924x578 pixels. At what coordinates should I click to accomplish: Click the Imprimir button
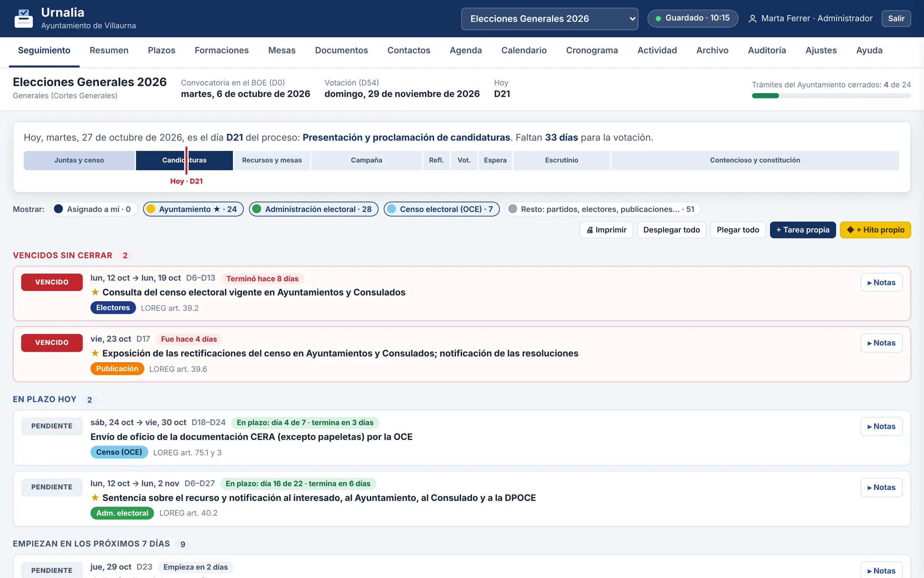[x=606, y=230]
